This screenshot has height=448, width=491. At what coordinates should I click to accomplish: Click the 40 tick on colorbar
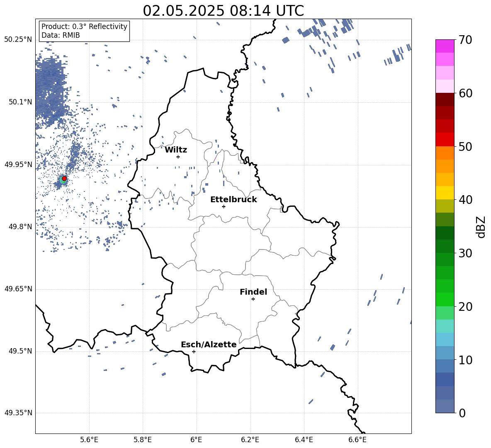coord(465,200)
